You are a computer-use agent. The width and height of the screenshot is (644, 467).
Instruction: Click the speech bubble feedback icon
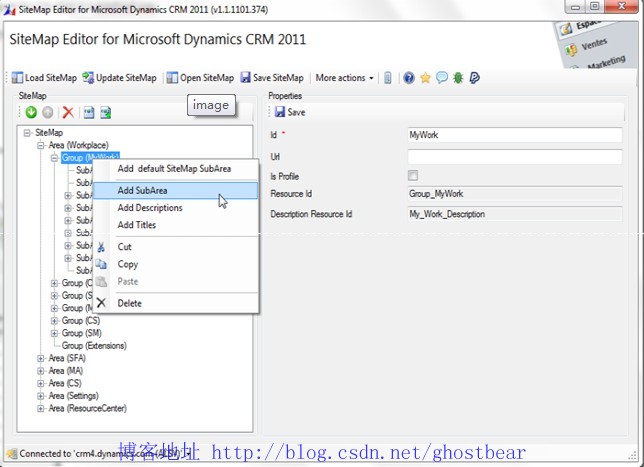coord(442,78)
